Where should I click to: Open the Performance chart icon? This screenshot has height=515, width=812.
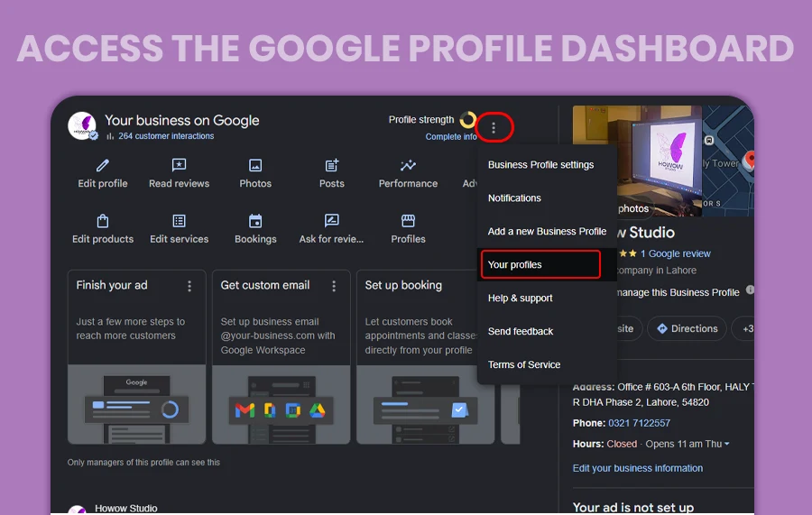click(x=408, y=166)
